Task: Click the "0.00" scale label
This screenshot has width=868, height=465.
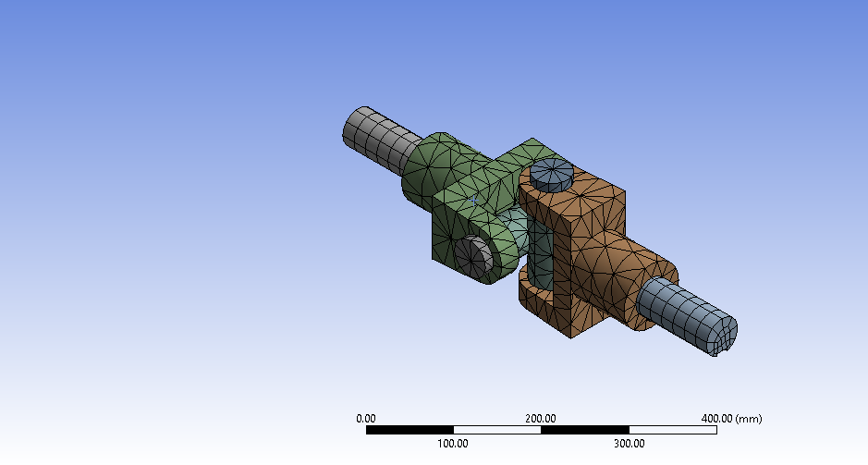Action: point(366,419)
